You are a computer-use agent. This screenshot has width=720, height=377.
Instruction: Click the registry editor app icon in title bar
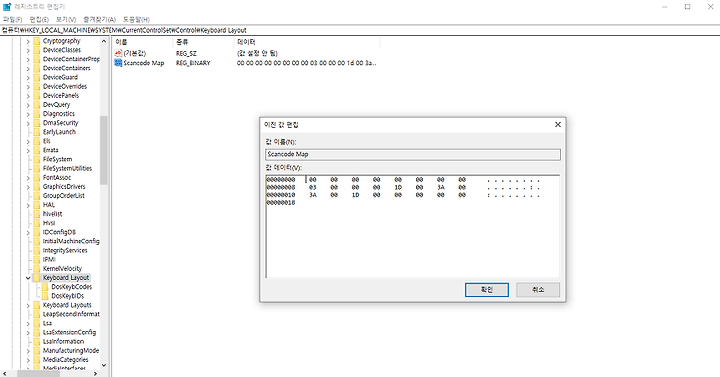(7, 7)
